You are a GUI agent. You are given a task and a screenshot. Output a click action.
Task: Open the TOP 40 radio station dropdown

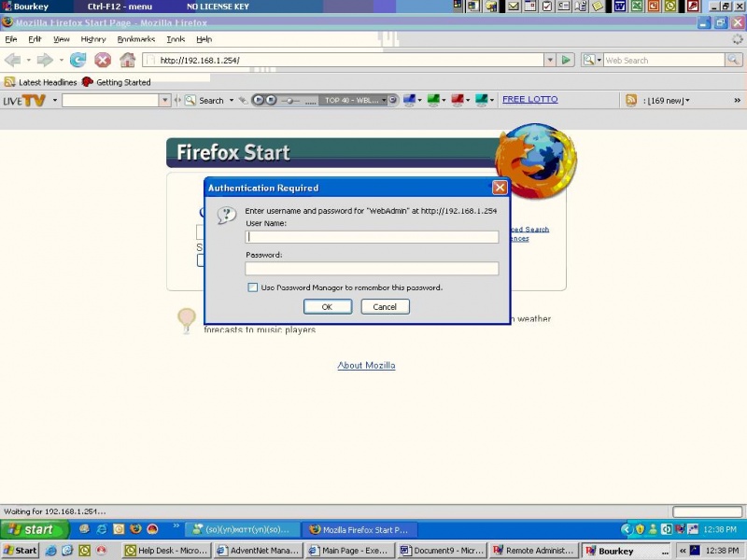tap(384, 100)
